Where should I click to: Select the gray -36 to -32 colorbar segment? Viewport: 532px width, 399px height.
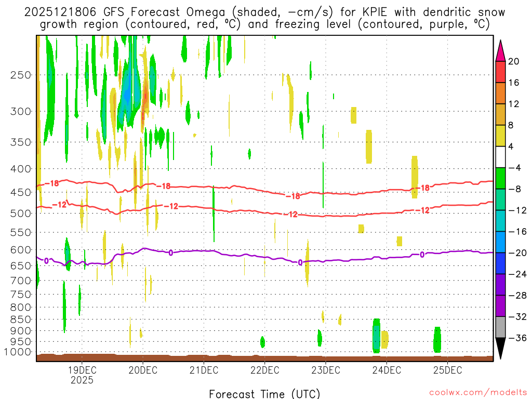pyautogui.click(x=500, y=327)
